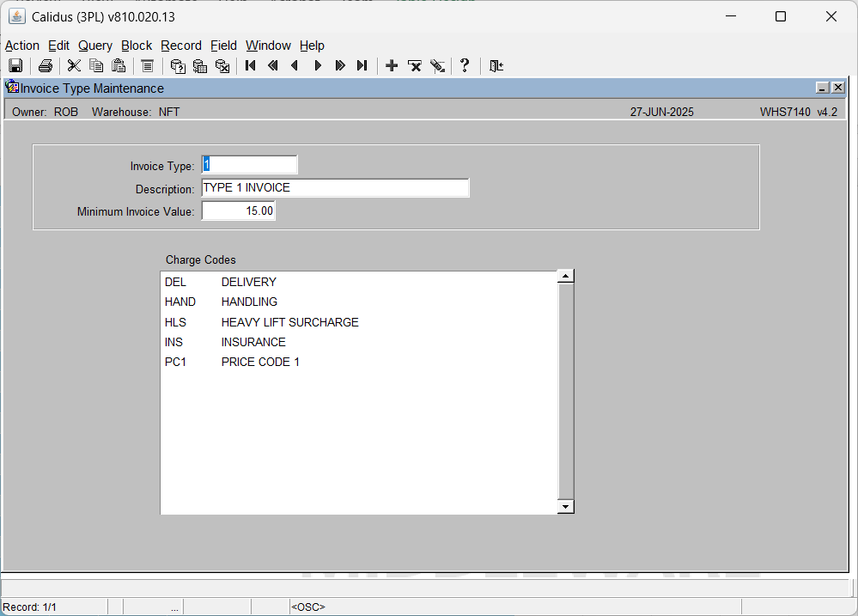Click the Print icon in toolbar
858x616 pixels.
click(x=46, y=65)
